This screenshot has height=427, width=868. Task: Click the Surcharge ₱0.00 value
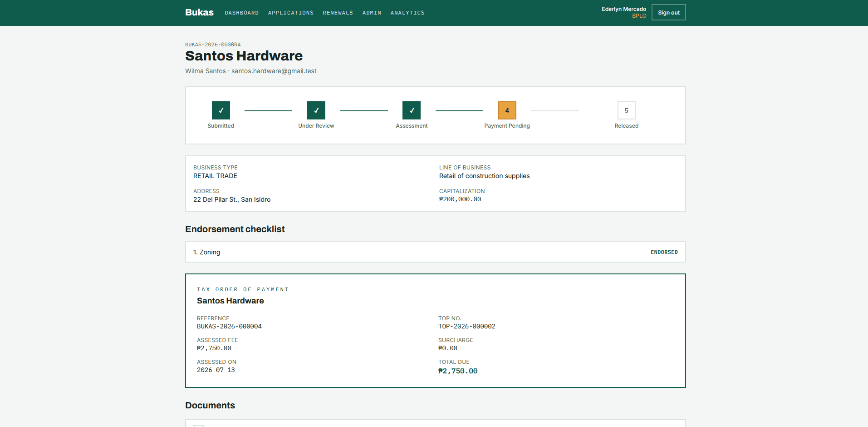(447, 348)
